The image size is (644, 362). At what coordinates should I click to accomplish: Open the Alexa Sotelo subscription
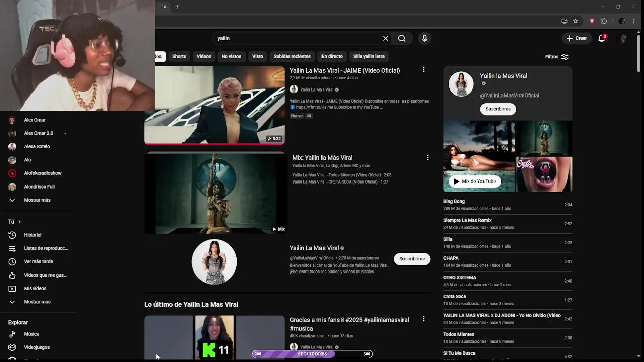pyautogui.click(x=38, y=146)
